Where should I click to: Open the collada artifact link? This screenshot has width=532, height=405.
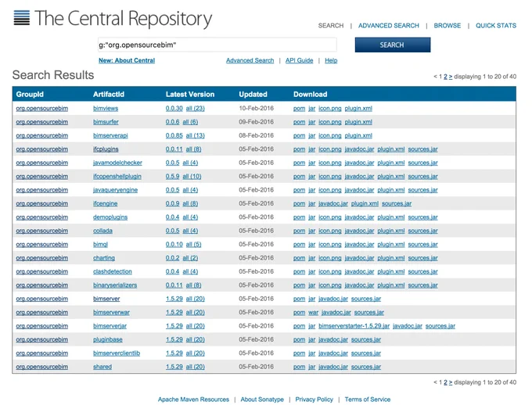click(102, 231)
